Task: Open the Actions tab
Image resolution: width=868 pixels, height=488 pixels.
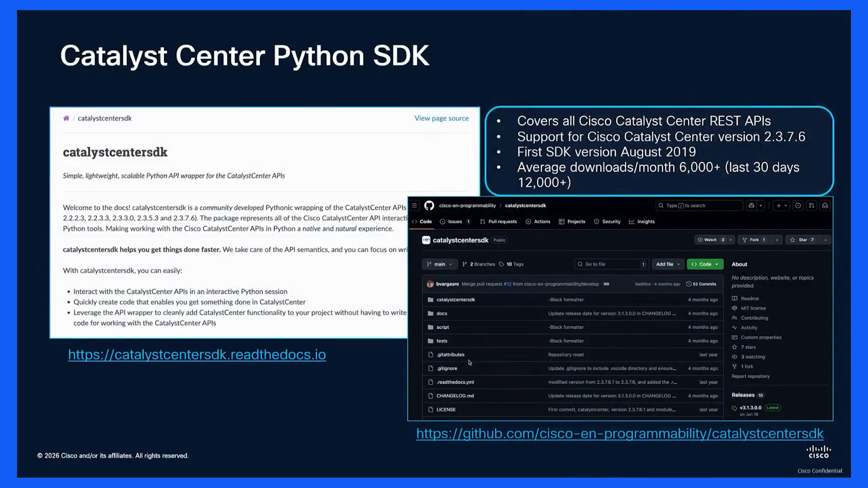Action: [538, 222]
